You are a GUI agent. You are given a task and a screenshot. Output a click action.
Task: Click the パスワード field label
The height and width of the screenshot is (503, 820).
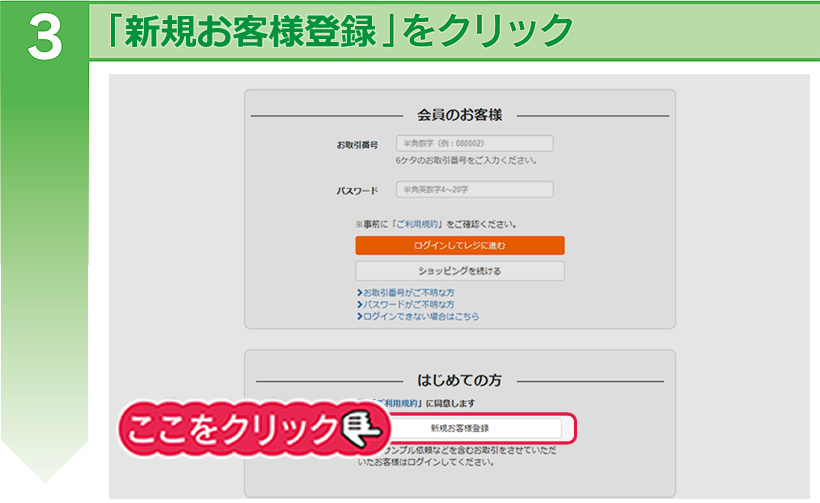pyautogui.click(x=358, y=190)
